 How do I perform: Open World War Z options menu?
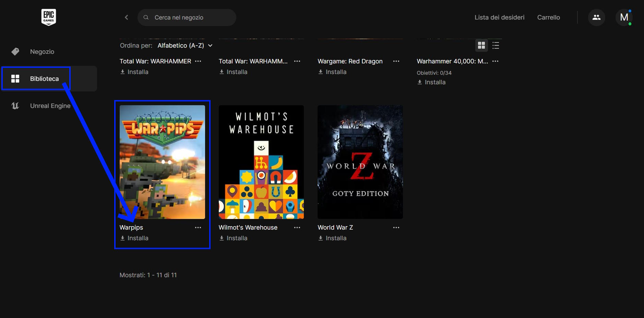point(396,228)
